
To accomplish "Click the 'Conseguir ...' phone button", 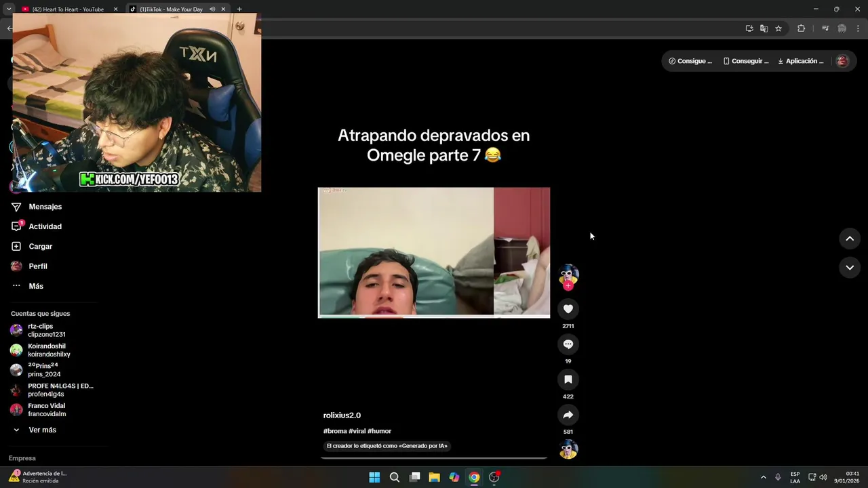I will (x=746, y=61).
